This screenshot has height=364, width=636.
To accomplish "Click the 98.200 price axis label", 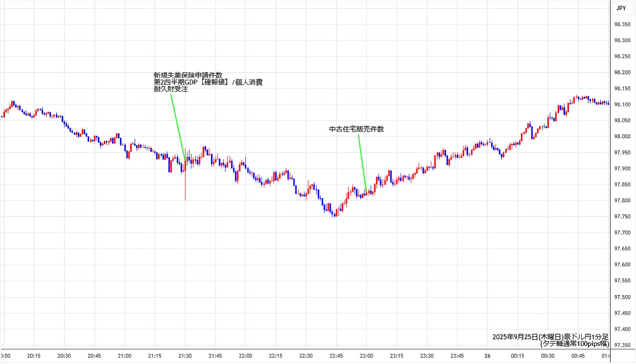I will tap(622, 73).
